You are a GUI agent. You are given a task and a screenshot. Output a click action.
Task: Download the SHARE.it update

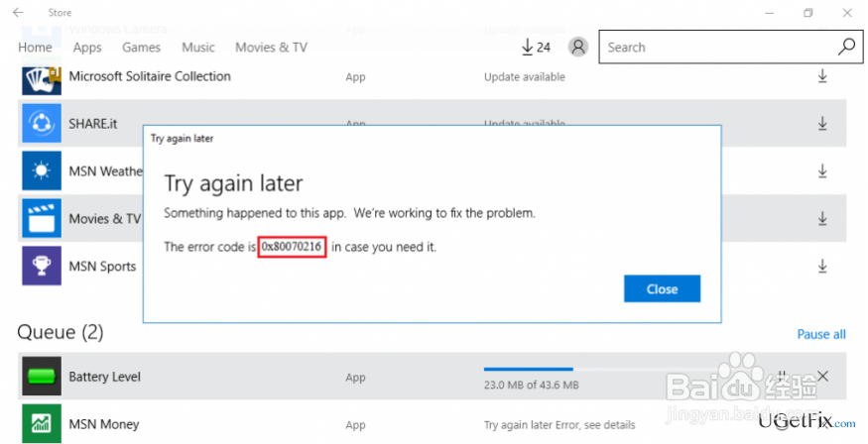pyautogui.click(x=822, y=123)
